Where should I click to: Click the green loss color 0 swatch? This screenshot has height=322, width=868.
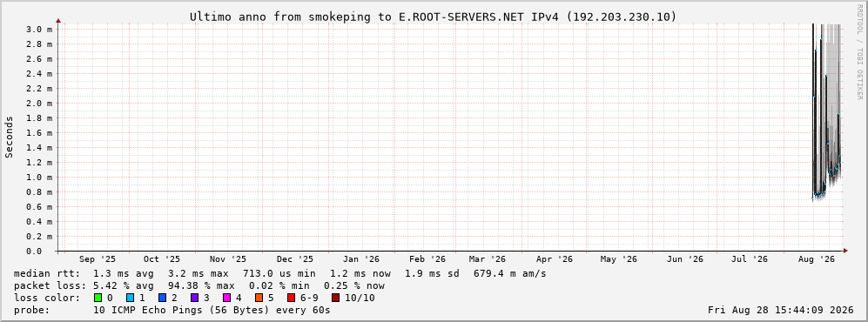(98, 298)
